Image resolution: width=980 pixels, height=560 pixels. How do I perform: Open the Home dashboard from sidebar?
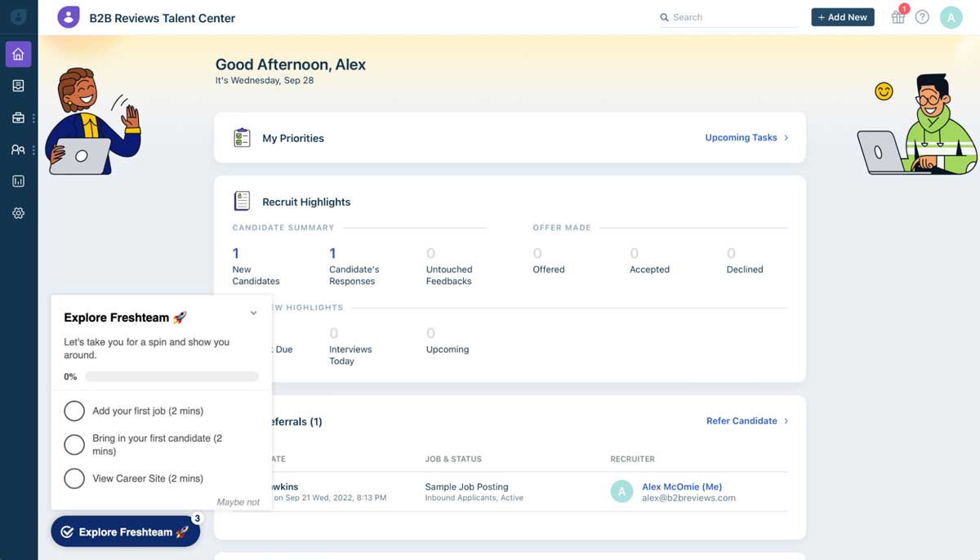[19, 54]
